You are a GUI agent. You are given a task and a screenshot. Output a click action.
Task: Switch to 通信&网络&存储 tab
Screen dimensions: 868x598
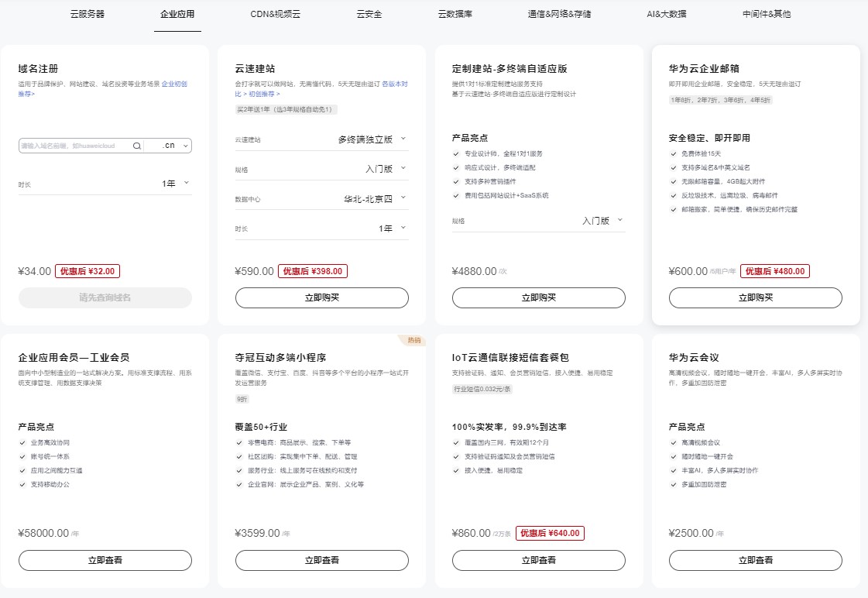559,14
